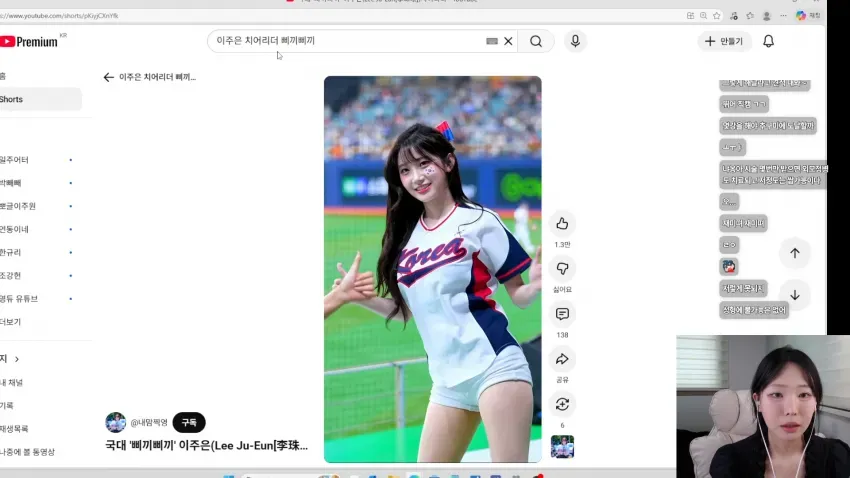Clear the search box with X
Screen dimensions: 850x478
(x=508, y=41)
